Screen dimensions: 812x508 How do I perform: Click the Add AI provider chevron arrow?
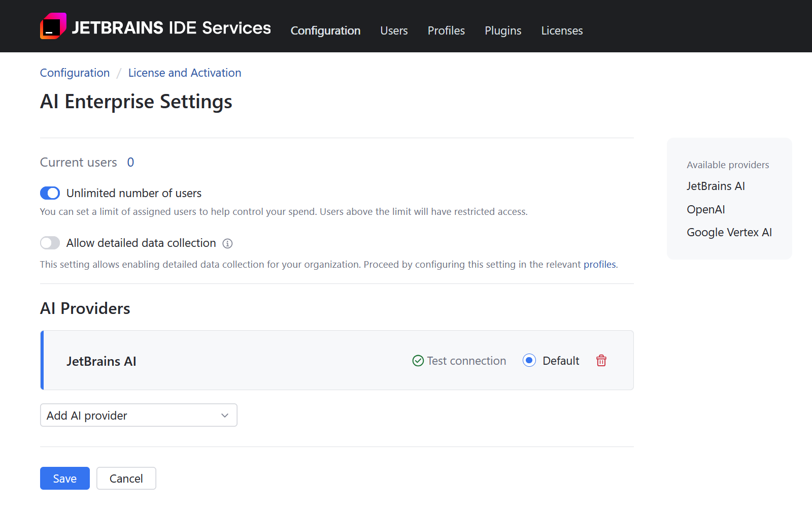point(225,416)
